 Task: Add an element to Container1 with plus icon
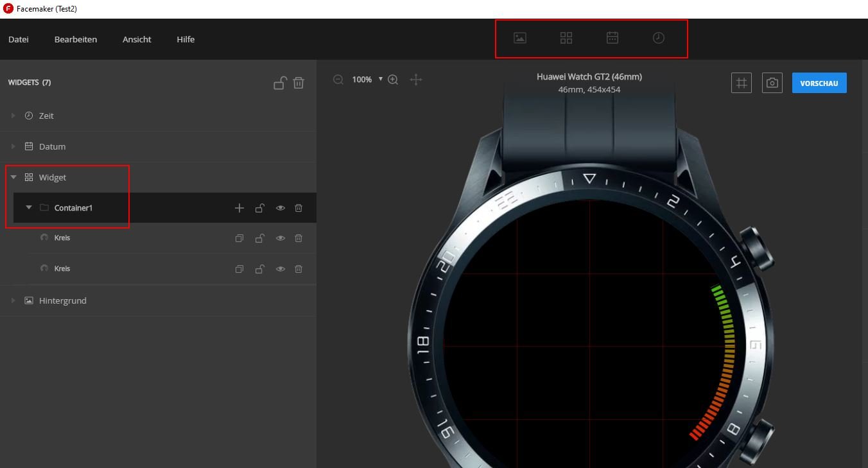(x=239, y=208)
